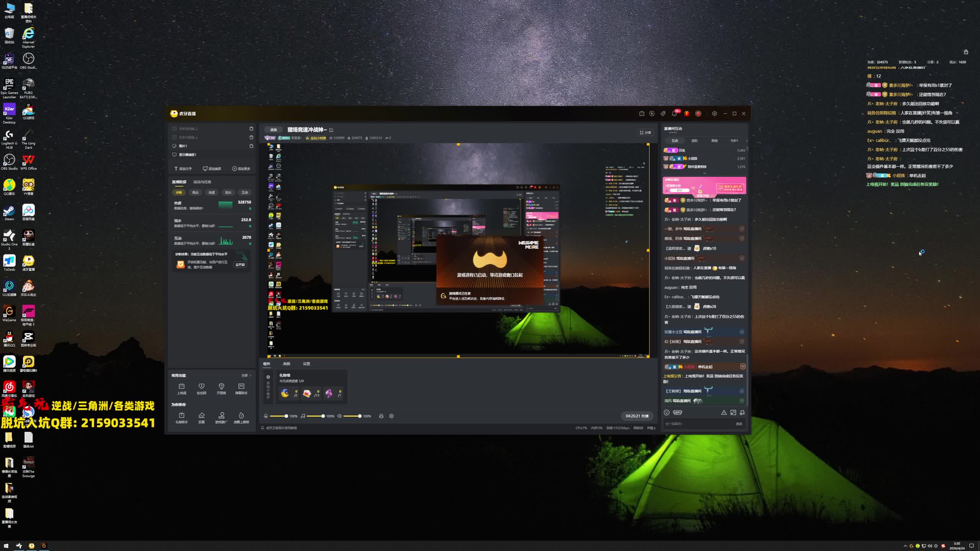Expand the contributor ranking with the down chevron
Viewport: 980px width, 551px height.
coord(704,173)
